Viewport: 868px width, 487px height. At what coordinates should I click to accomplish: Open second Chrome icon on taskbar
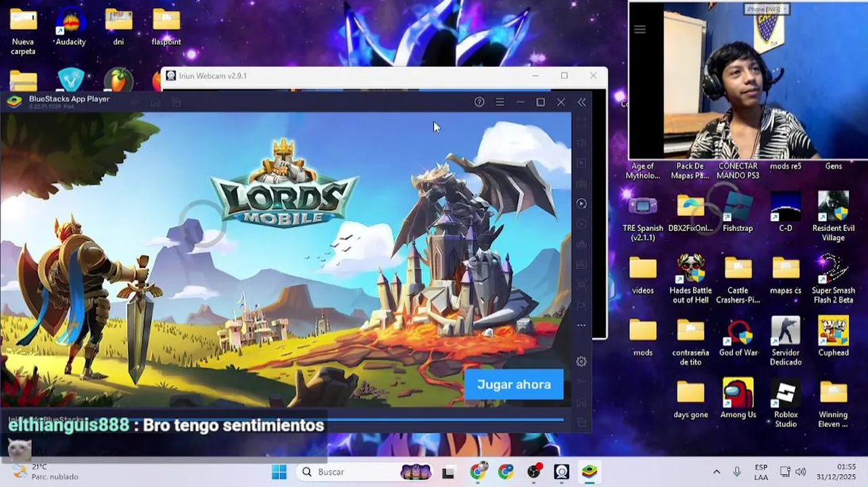[506, 472]
